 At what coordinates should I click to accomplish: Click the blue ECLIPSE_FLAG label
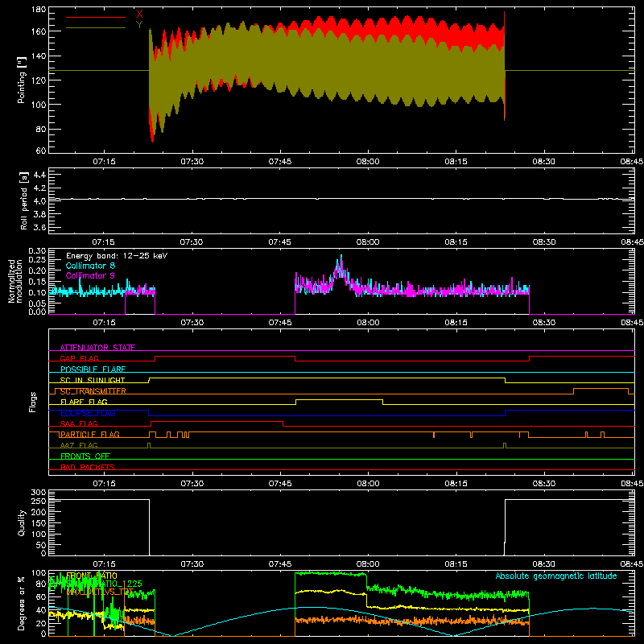pos(88,413)
